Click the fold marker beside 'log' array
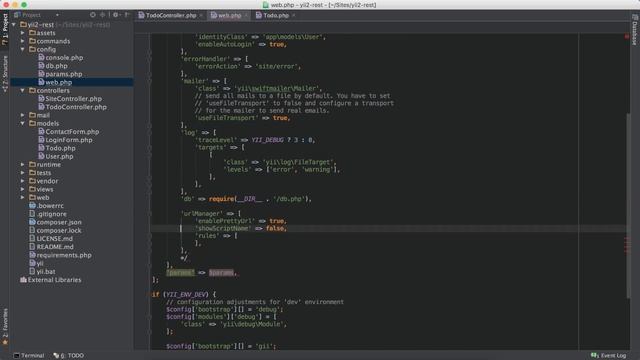Viewport: 640px width, 360px height. pyautogui.click(x=149, y=133)
